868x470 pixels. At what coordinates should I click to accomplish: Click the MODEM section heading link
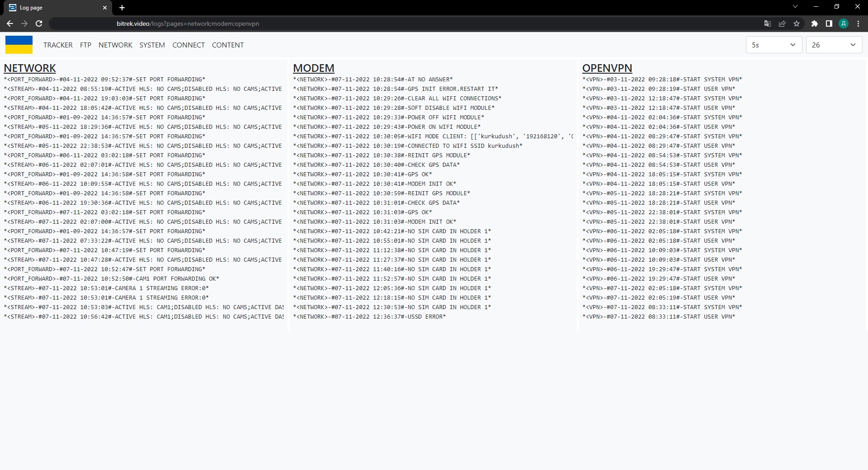(313, 68)
